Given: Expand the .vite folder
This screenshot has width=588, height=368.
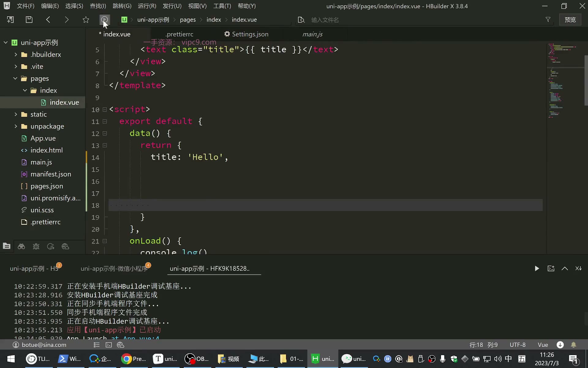Looking at the screenshot, I should pos(16,67).
